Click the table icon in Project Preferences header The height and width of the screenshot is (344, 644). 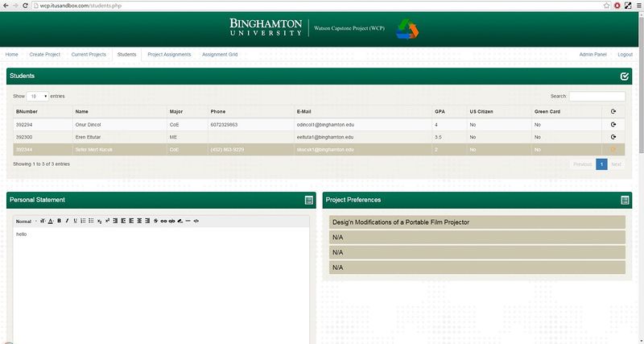(625, 200)
